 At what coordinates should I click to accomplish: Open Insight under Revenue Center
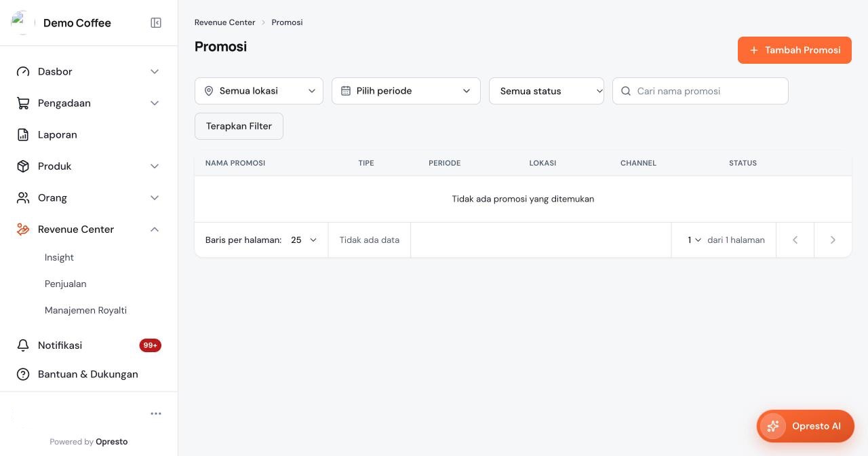[59, 257]
